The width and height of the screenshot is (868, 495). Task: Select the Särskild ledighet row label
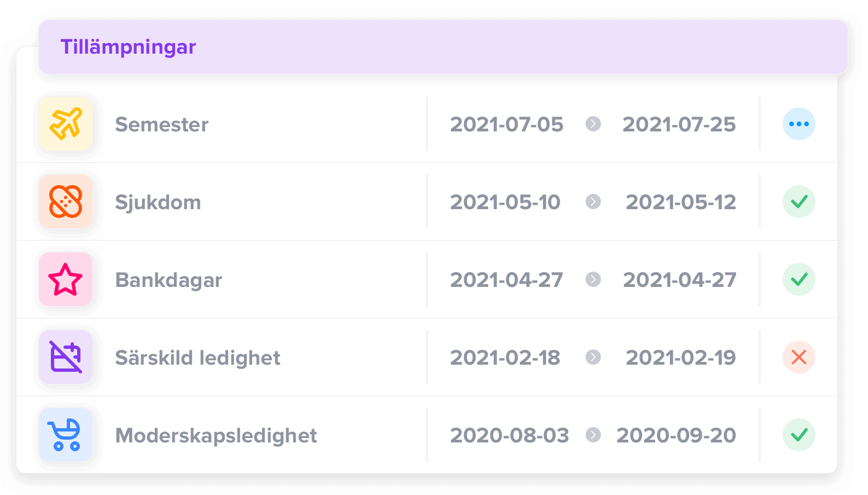198,358
